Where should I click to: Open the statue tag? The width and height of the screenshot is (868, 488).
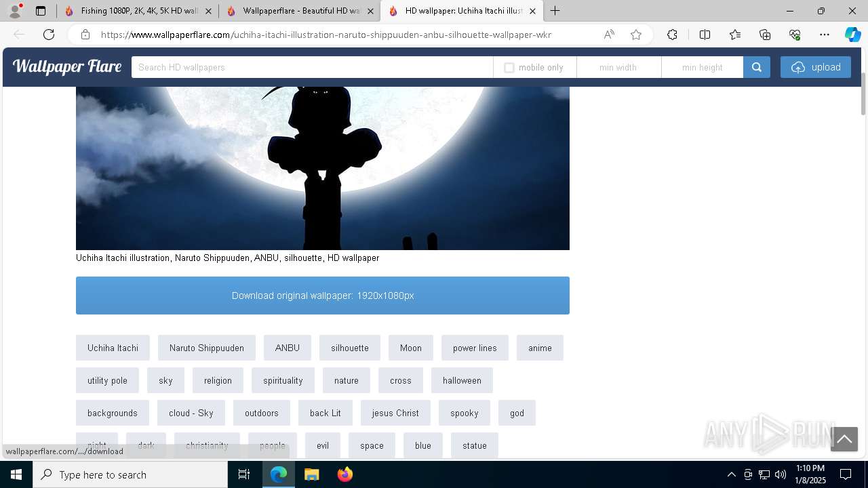[x=475, y=445]
